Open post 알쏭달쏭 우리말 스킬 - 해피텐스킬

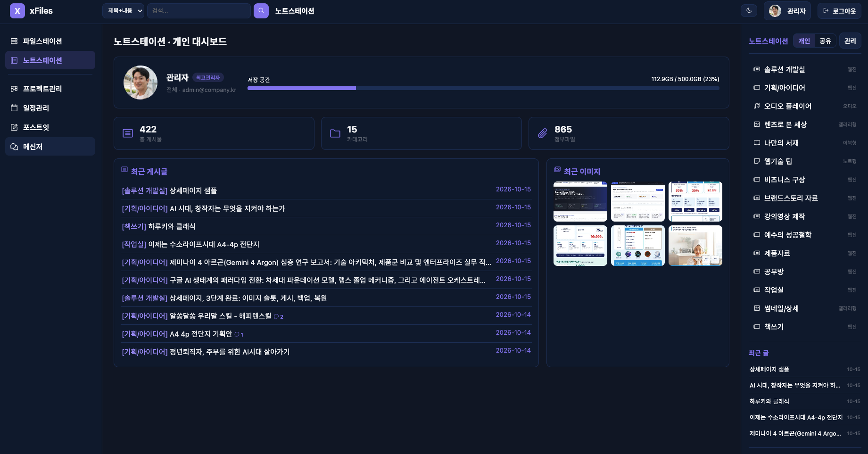tap(221, 316)
